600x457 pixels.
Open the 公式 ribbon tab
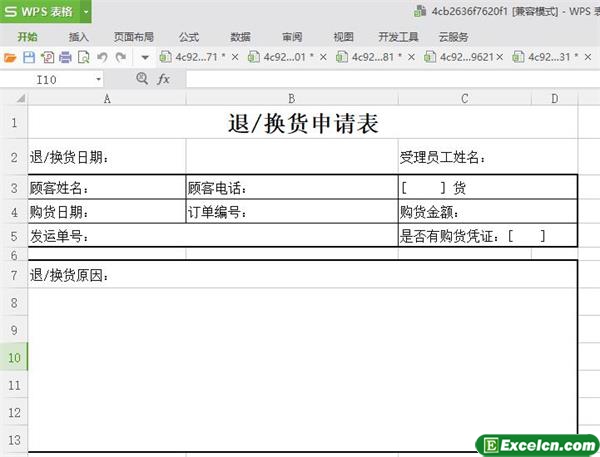click(x=189, y=37)
